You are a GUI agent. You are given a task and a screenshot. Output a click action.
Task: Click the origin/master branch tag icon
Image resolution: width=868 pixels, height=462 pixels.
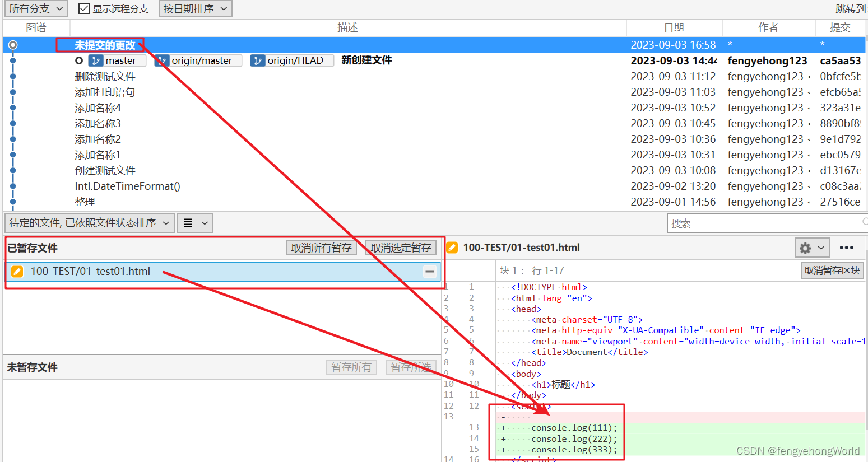[x=162, y=60]
